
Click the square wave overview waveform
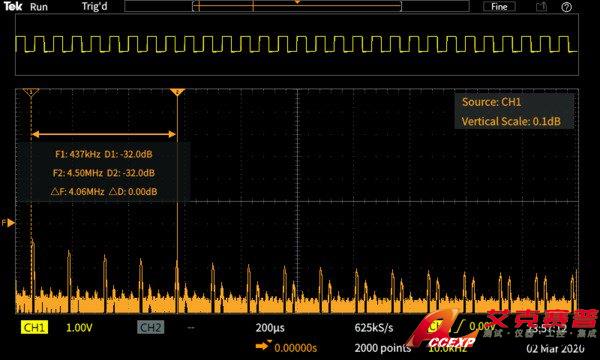(x=297, y=44)
